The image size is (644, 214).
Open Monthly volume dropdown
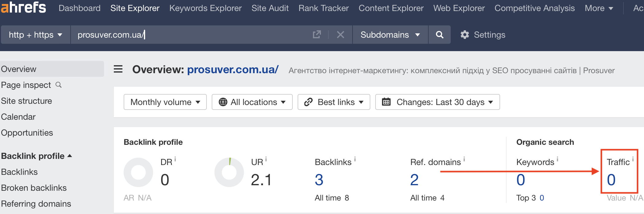point(165,102)
